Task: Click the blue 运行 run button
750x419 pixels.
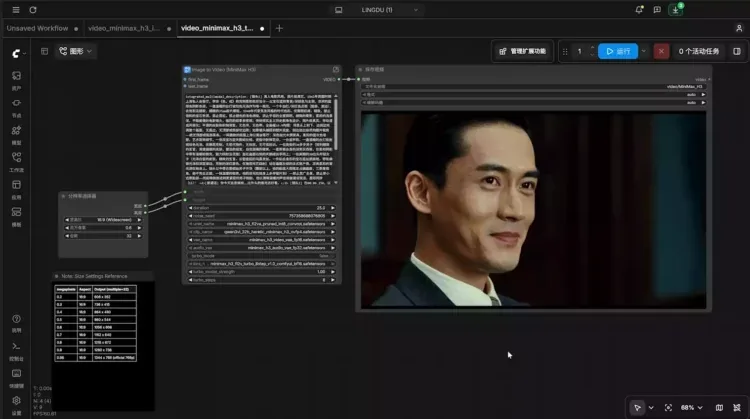Action: click(618, 51)
